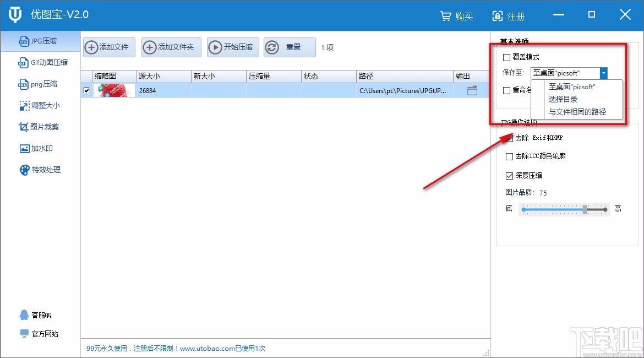Collapse the 保存至 dropdown arrow

603,73
